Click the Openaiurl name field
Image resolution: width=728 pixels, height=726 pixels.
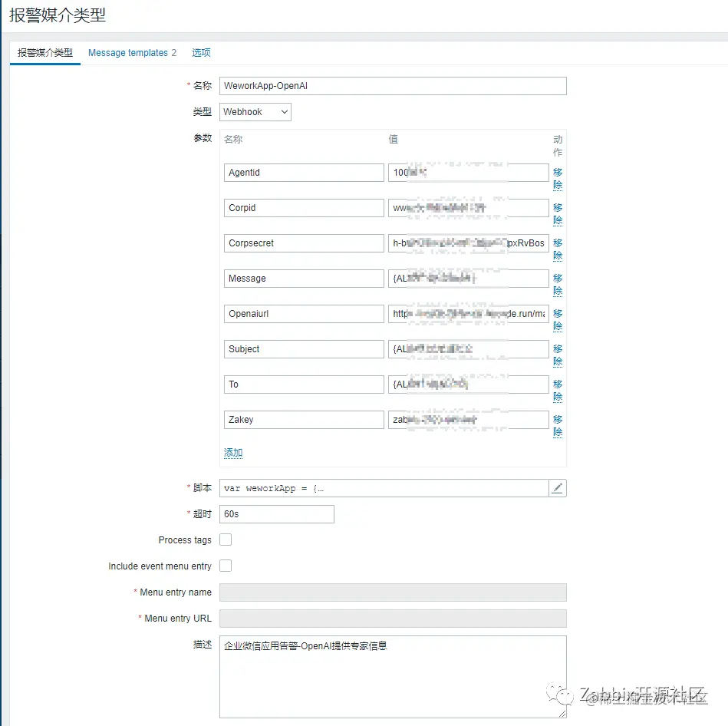coord(304,314)
